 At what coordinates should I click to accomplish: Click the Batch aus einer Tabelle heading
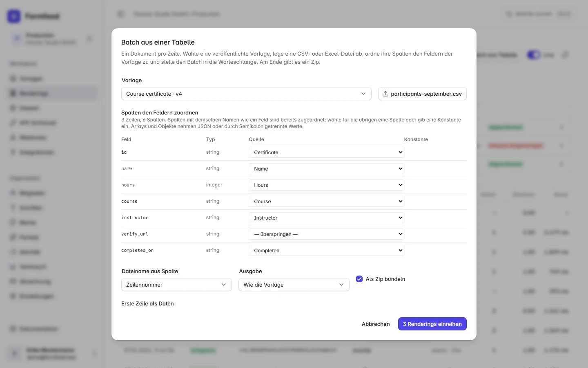point(158,42)
